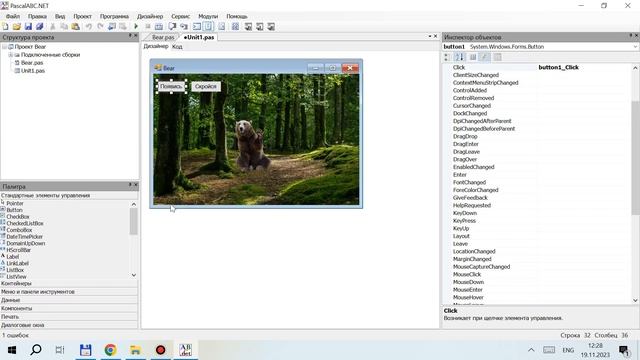Click the floppy disk app taskbar icon
The height and width of the screenshot is (360, 640).
[x=85, y=350]
